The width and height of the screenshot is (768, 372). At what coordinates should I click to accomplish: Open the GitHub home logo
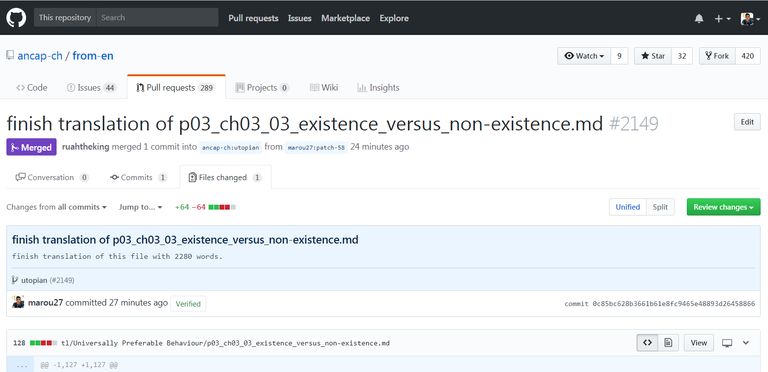[16, 18]
